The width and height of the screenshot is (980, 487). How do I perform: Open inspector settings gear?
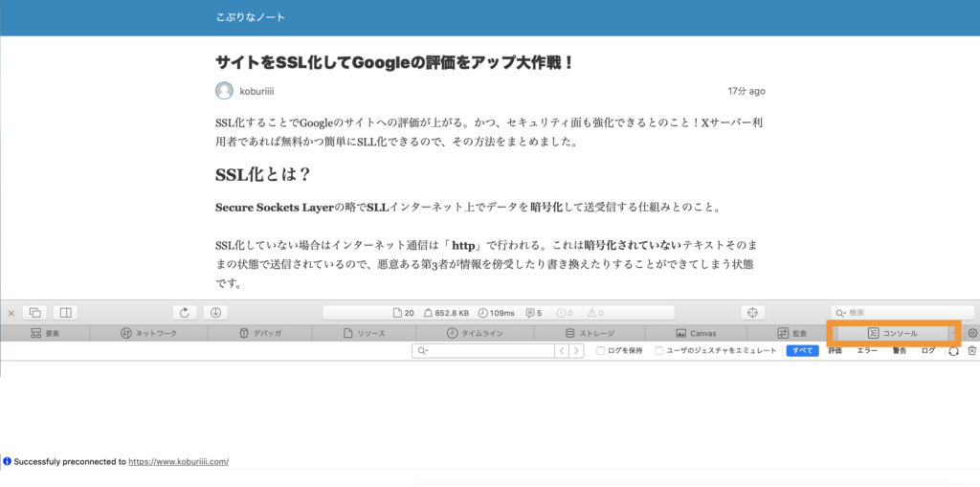coord(972,333)
